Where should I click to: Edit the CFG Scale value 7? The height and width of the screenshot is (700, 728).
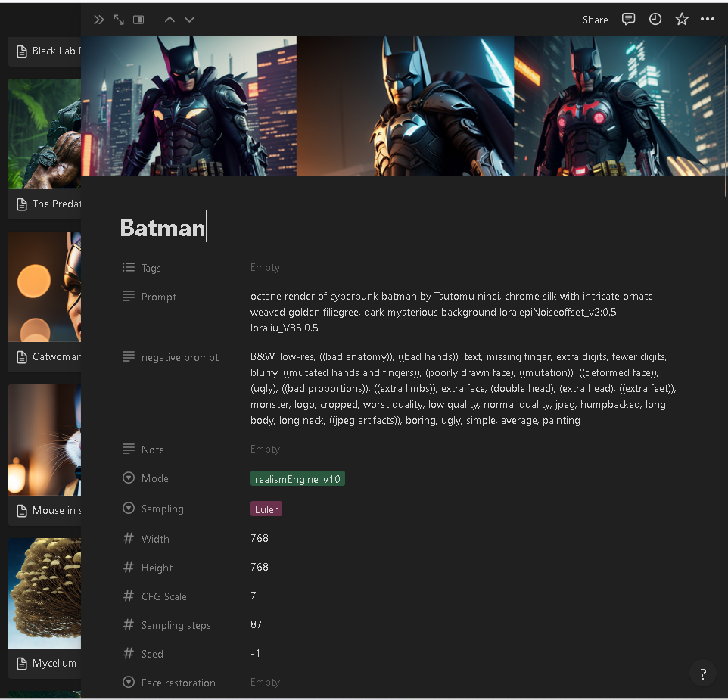(254, 596)
